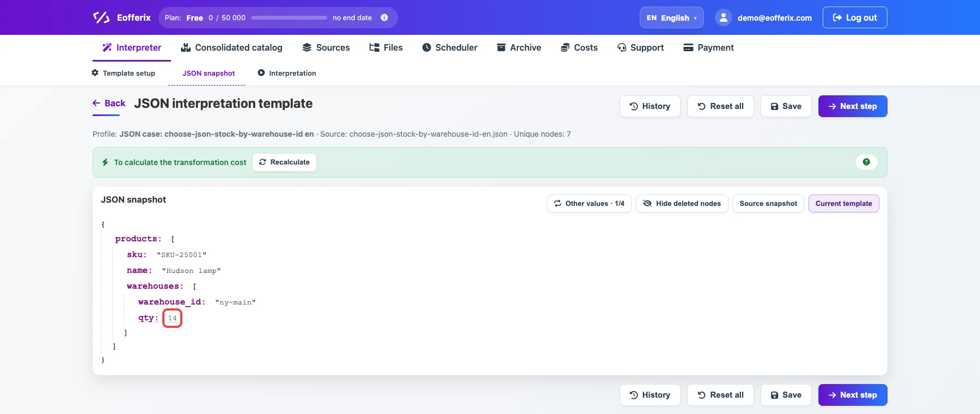The height and width of the screenshot is (414, 980).
Task: Click the lightning bolt icon in cost banner
Action: [105, 162]
